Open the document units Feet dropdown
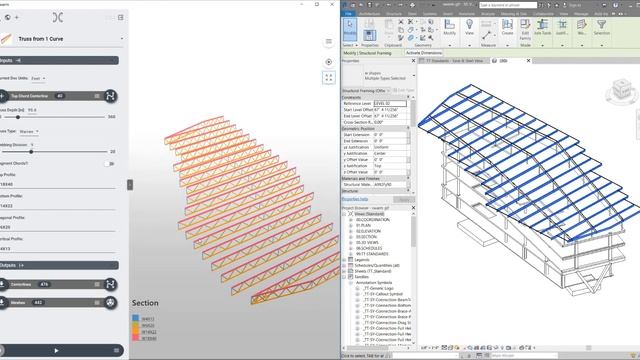 pos(38,78)
